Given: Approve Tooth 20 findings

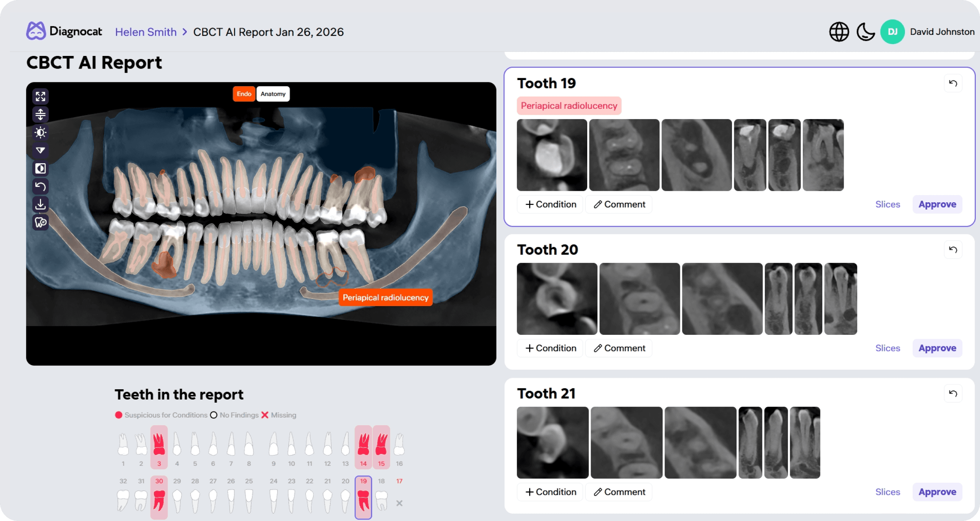Looking at the screenshot, I should click(937, 348).
